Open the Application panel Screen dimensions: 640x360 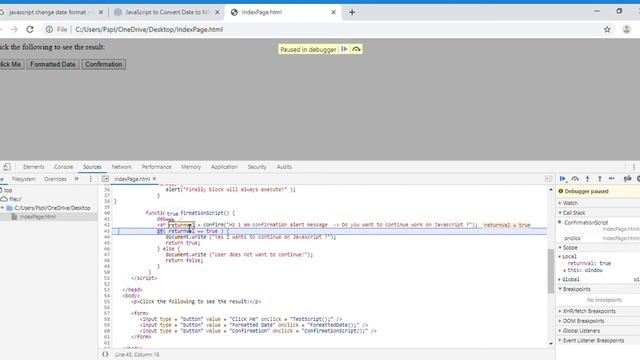click(x=224, y=167)
